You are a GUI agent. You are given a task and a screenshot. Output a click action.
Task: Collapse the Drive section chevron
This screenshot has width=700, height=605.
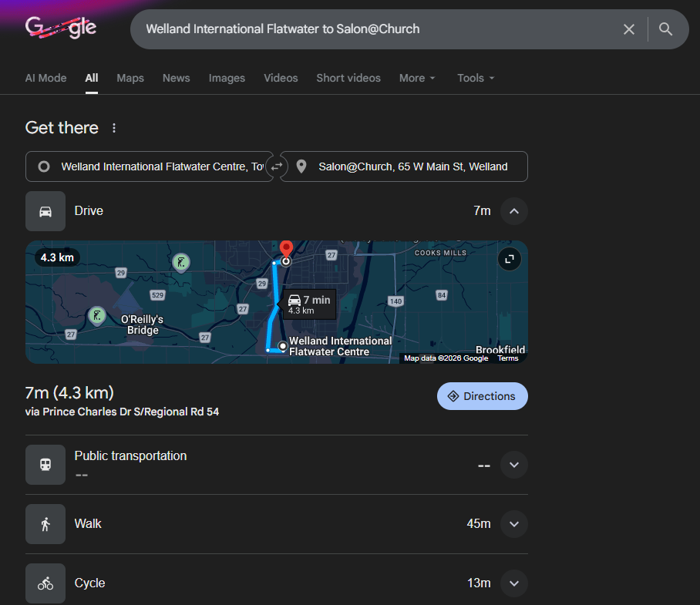[x=514, y=211]
